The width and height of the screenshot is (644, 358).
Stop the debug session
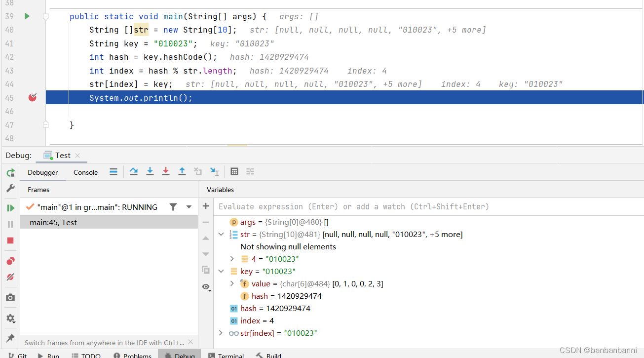(x=10, y=240)
